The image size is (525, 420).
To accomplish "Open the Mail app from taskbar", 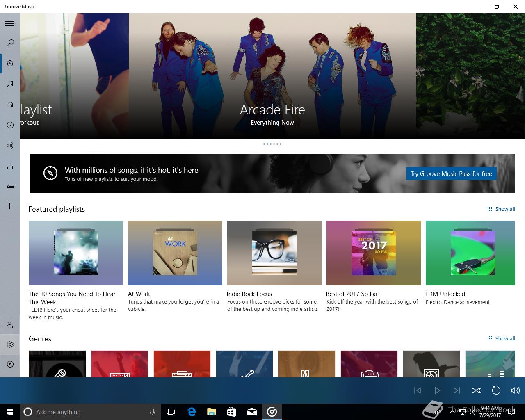I will click(x=252, y=412).
